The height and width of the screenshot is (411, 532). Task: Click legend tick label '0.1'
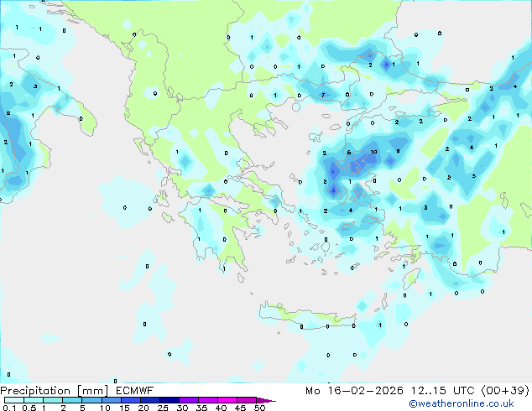[9, 408]
